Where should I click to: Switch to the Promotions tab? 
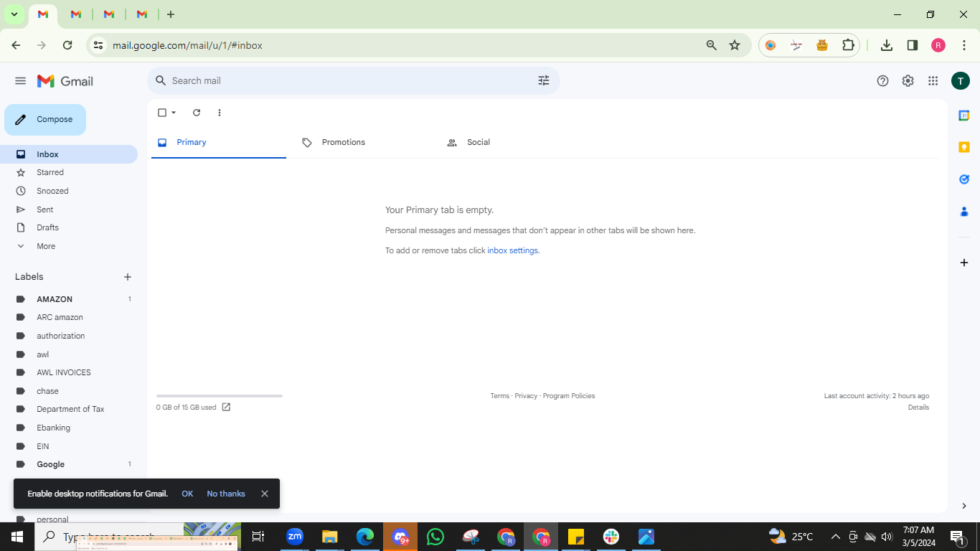pos(364,143)
